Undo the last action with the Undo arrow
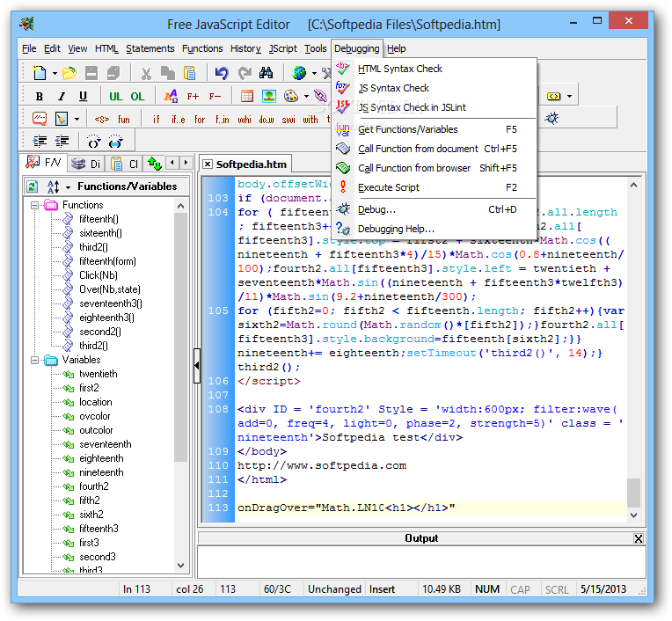This screenshot has height=621, width=672. click(222, 73)
